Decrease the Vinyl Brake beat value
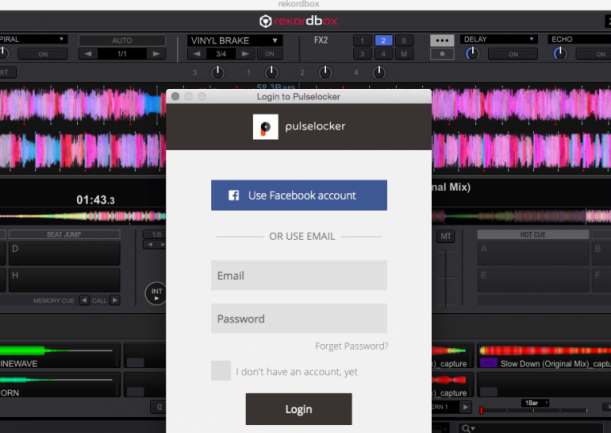Screen dimensions: 611x433 197,54
